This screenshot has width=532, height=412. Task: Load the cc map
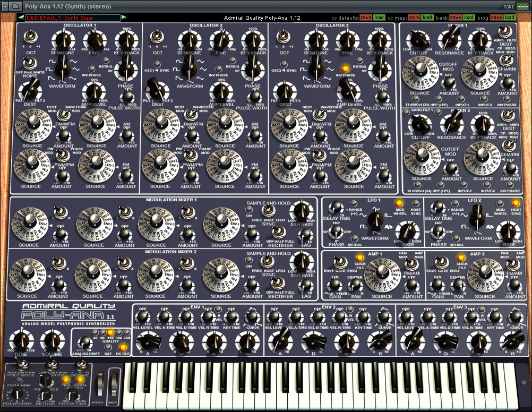pyautogui.click(x=427, y=18)
